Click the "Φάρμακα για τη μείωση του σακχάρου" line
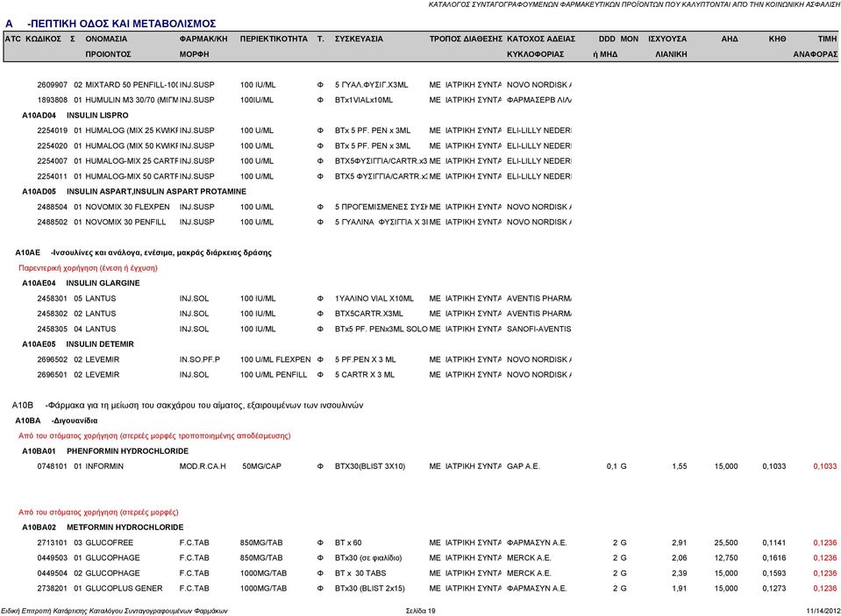841x616 pixels. 203,406
